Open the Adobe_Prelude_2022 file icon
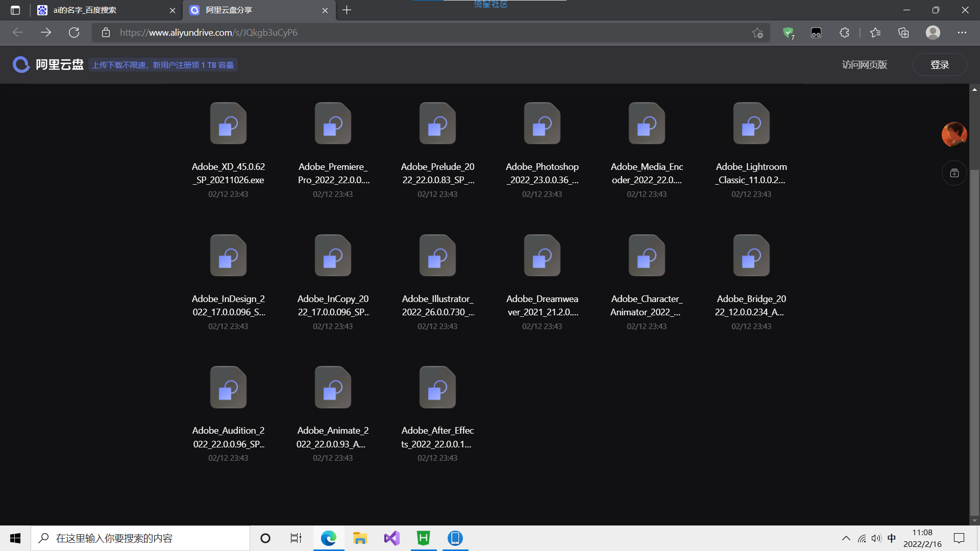The height and width of the screenshot is (551, 980). 437,123
